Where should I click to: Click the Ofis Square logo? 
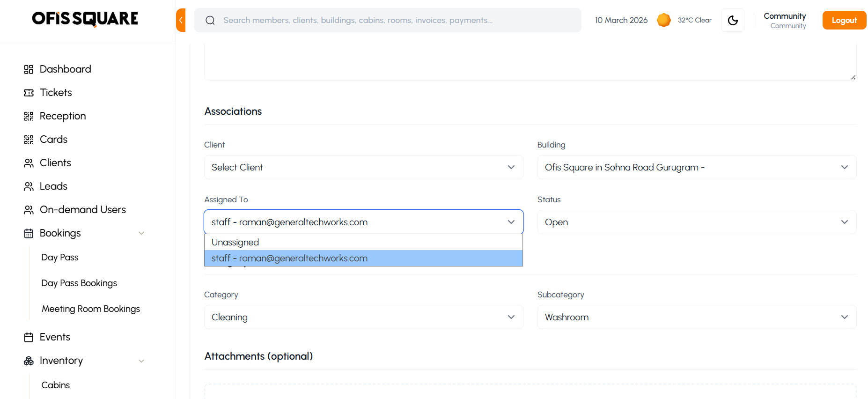[x=85, y=19]
